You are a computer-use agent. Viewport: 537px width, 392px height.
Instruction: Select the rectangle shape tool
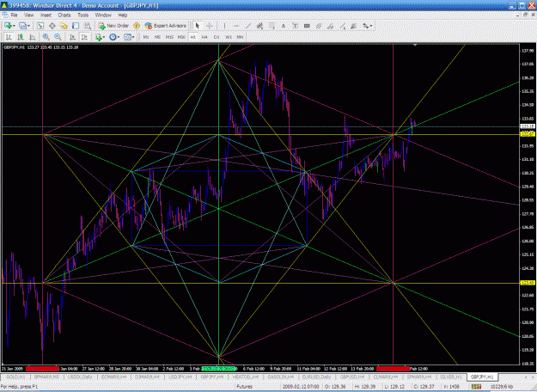click(x=307, y=26)
